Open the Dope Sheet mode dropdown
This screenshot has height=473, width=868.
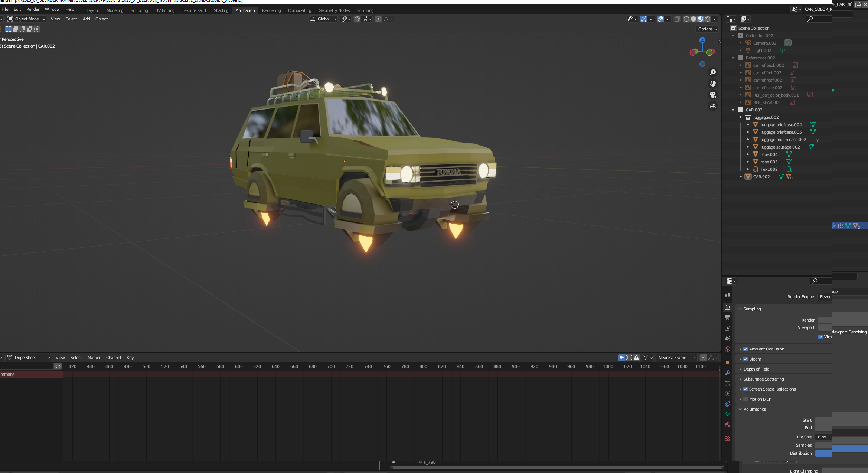[x=29, y=358]
